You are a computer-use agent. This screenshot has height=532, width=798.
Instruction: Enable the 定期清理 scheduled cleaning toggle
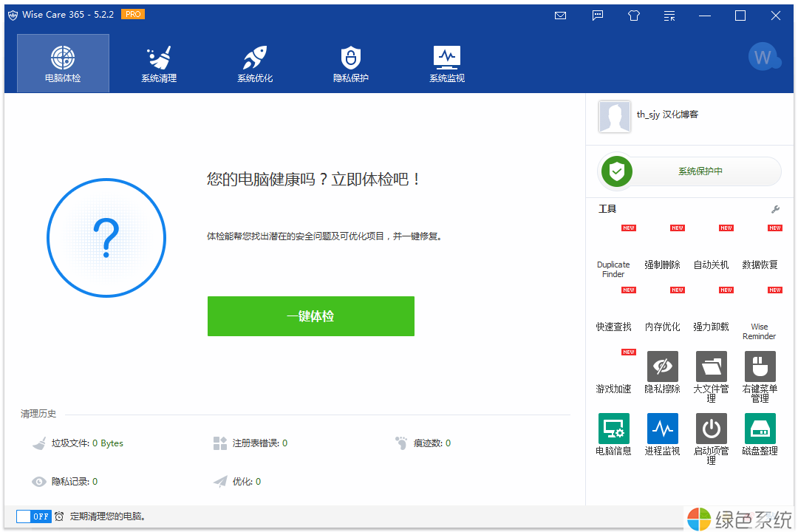coord(33,516)
